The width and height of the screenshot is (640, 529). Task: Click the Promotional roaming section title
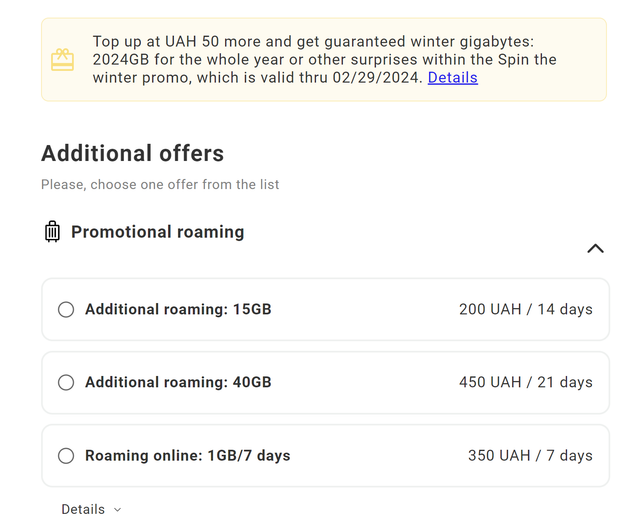tap(158, 232)
